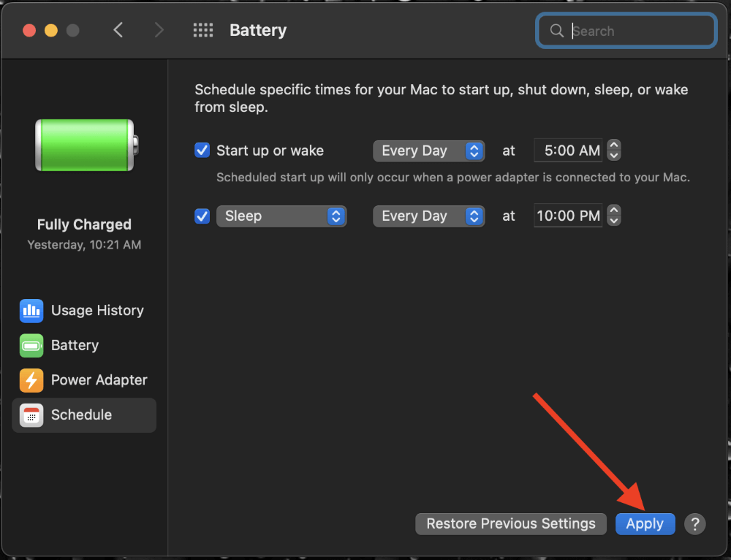This screenshot has height=560, width=731.
Task: Open the preferences grid icon in toolbar
Action: coord(202,30)
